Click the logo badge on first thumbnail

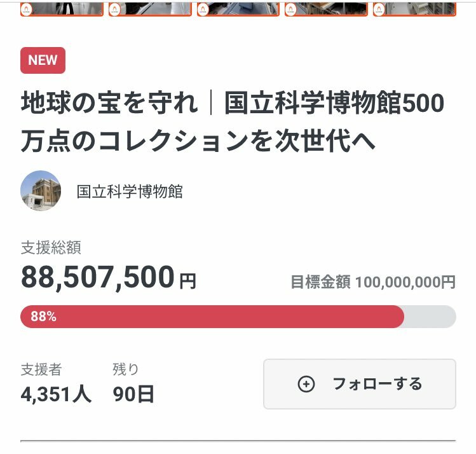(x=27, y=10)
